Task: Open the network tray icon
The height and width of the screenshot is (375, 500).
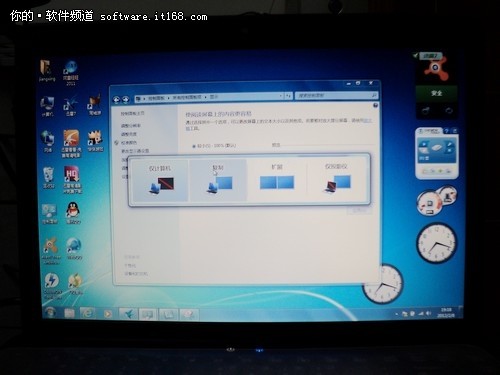Action: coord(421,313)
